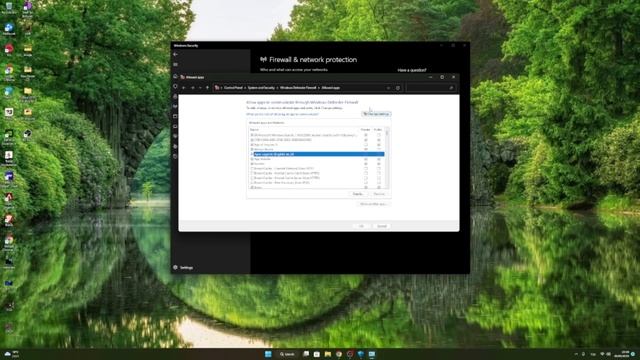Toggle BranchCache - Hosted Cache Client name checkbox
The image size is (640, 360).
(252, 173)
